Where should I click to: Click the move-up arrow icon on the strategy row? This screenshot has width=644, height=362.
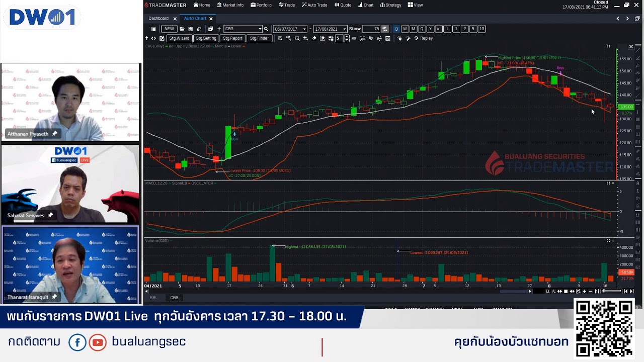(147, 38)
